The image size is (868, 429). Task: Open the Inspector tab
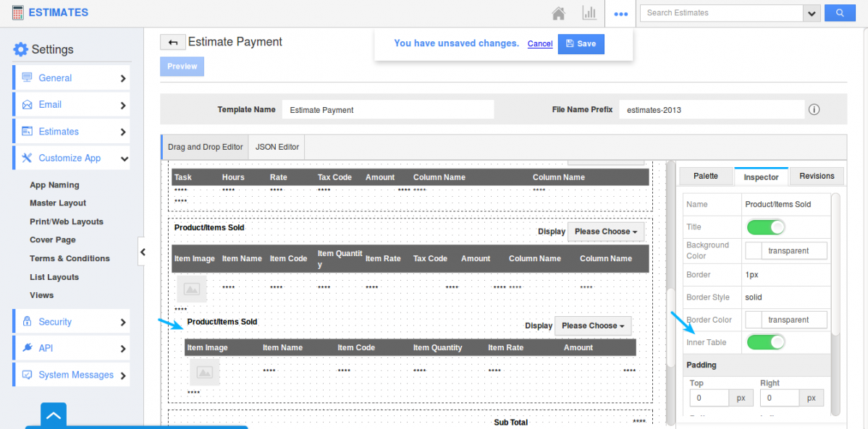coord(761,177)
